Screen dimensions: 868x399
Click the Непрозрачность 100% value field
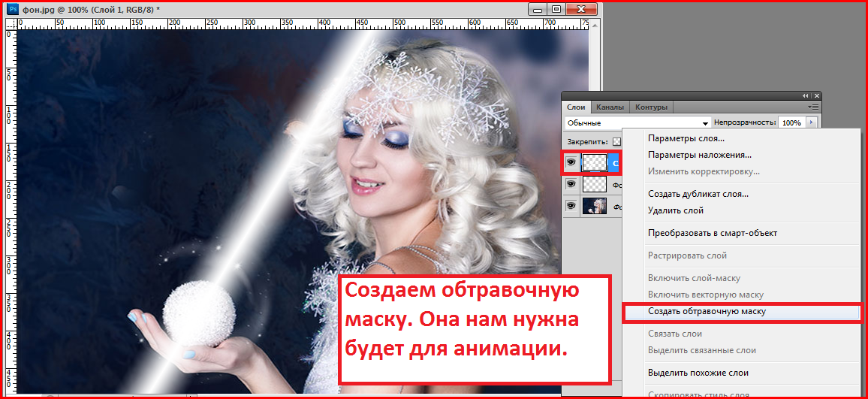(791, 122)
